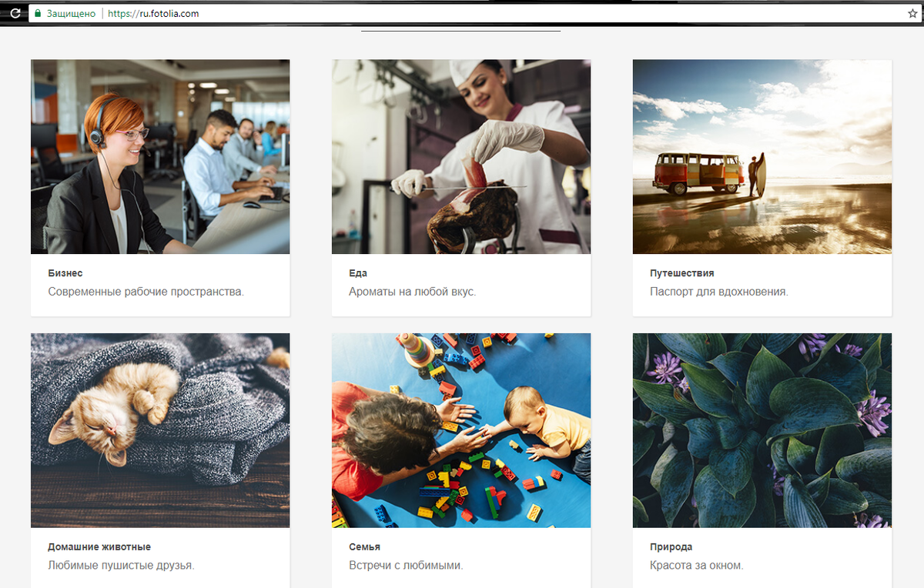Reload the page with the refresh icon
924x588 pixels.
pyautogui.click(x=15, y=13)
